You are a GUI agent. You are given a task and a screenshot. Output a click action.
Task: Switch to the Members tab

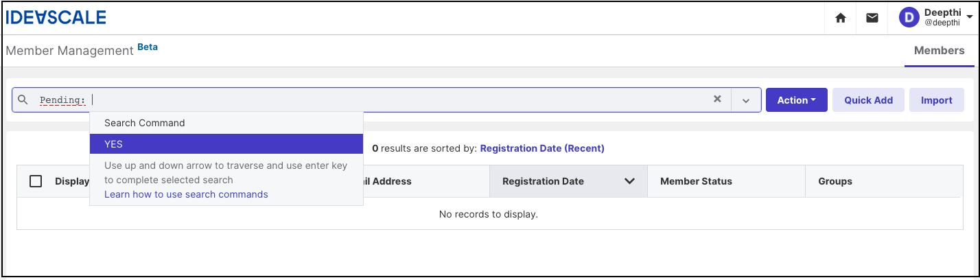[939, 51]
